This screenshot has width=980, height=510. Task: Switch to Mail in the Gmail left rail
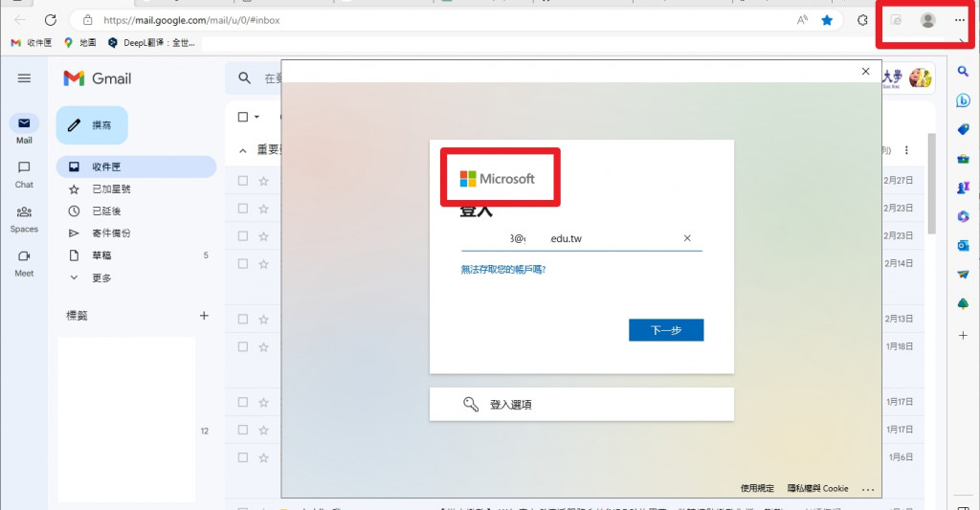(24, 129)
